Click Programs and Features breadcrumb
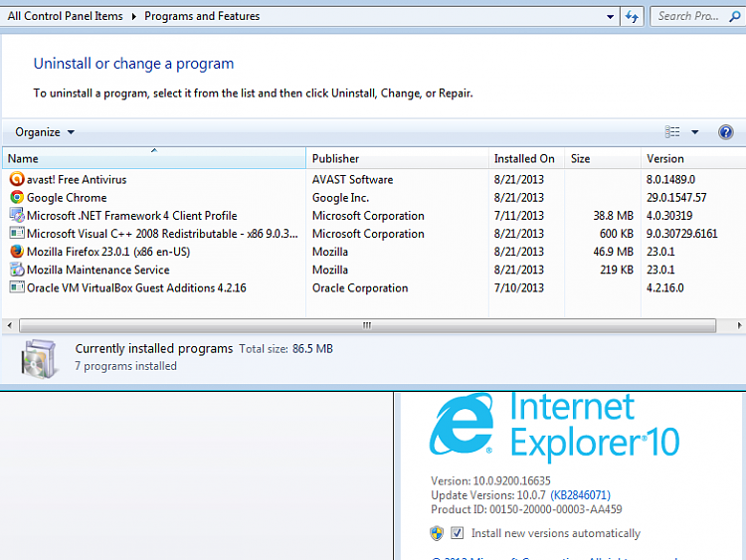 pos(202,16)
